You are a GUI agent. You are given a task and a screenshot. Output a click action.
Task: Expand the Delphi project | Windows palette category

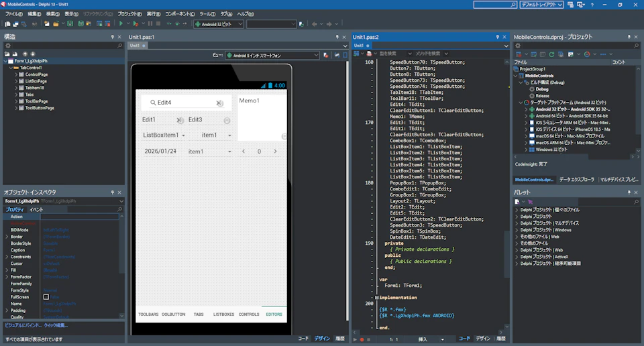[x=517, y=230]
